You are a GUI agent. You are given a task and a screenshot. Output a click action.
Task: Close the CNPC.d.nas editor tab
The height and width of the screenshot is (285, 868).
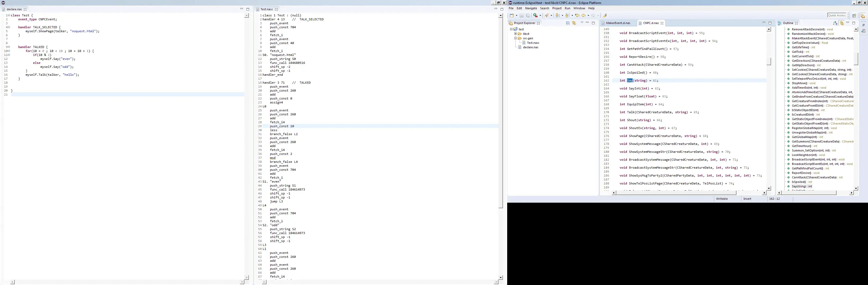click(x=662, y=23)
